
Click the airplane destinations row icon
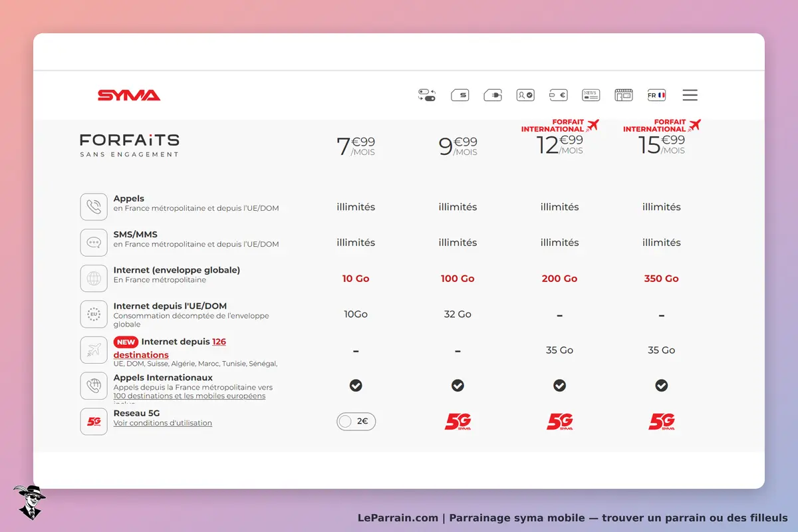(94, 350)
